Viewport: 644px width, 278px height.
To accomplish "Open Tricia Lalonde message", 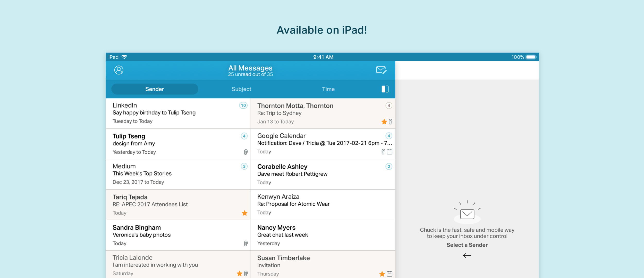I will (x=178, y=264).
